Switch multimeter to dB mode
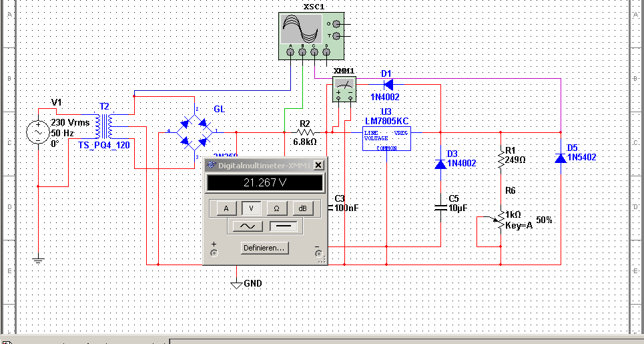Viewport: 644px width, 344px height. 303,208
